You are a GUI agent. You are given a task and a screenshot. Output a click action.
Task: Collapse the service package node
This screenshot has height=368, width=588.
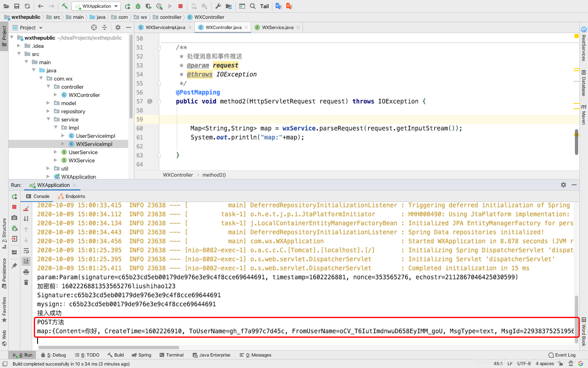[x=48, y=119]
